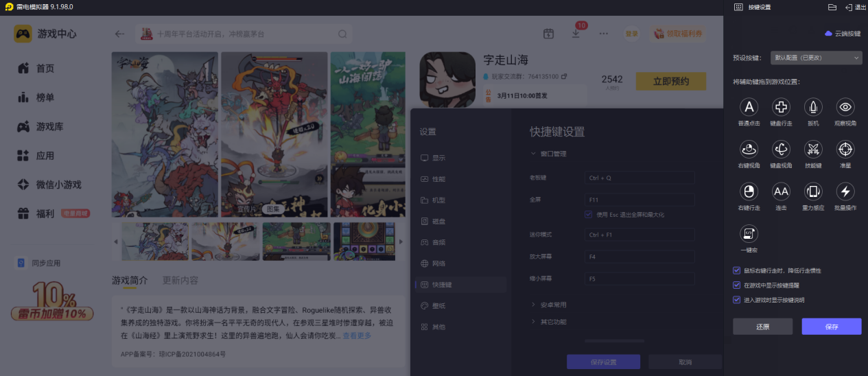The image size is (868, 376).
Task: Open 同步应用 sync apps
Action: point(38,263)
